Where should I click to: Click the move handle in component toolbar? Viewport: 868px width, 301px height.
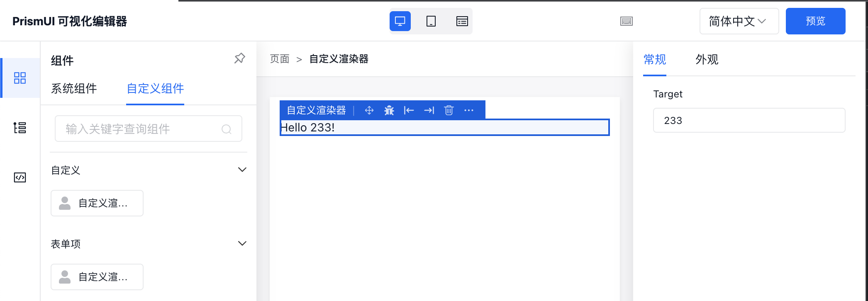369,110
